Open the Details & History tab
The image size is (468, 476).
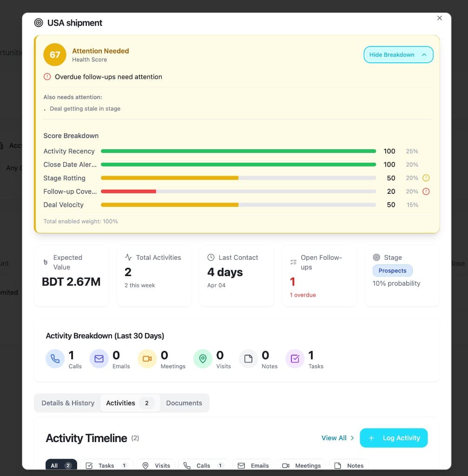[67, 403]
